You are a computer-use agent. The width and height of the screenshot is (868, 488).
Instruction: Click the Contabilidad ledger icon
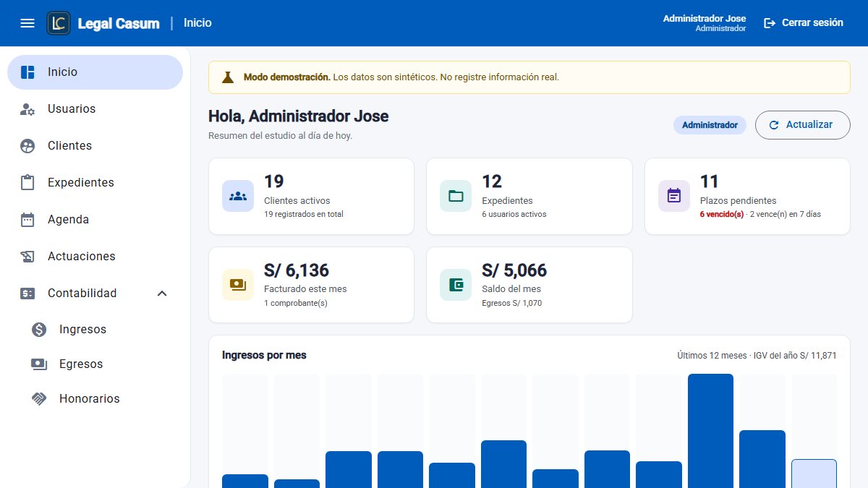27,294
